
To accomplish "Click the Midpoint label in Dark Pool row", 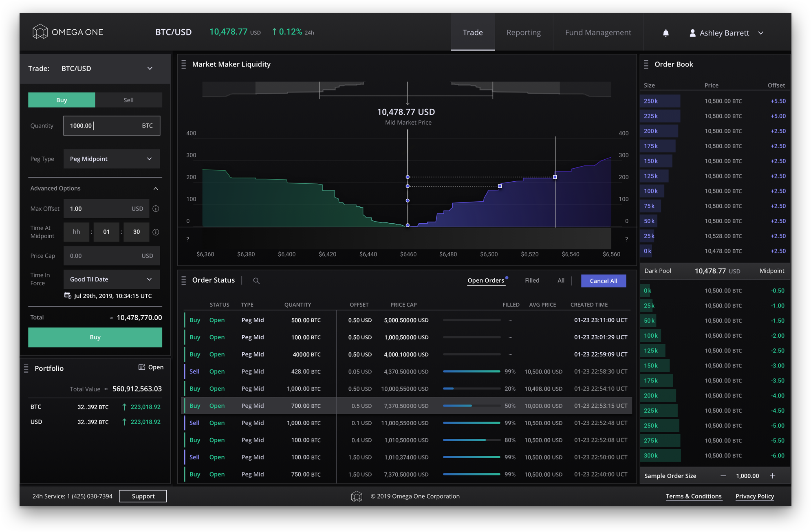I will [772, 271].
